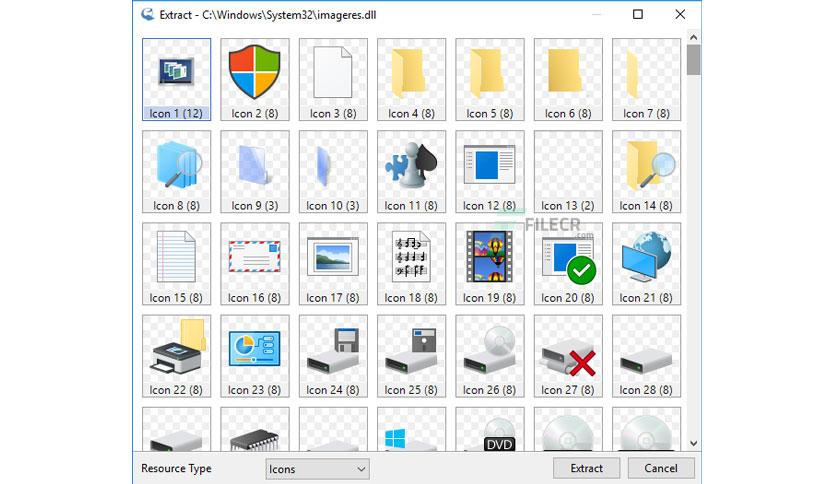Select Icon 15 lined notepad page
Image resolution: width=836 pixels, height=484 pixels.
point(176,264)
